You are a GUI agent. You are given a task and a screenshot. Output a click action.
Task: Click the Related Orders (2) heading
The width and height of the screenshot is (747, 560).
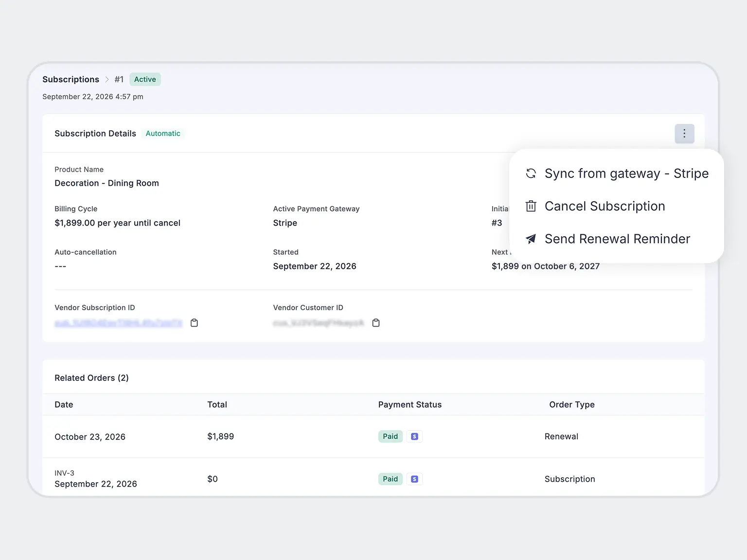(x=91, y=378)
